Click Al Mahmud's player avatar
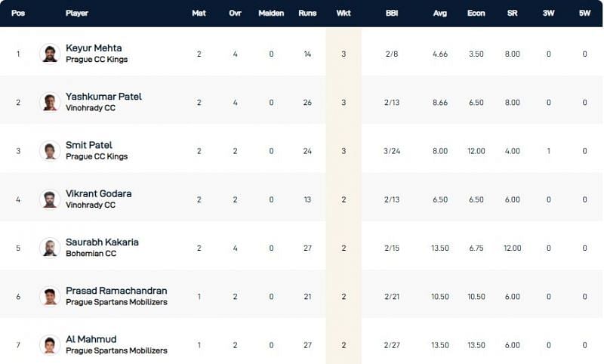 pos(50,344)
